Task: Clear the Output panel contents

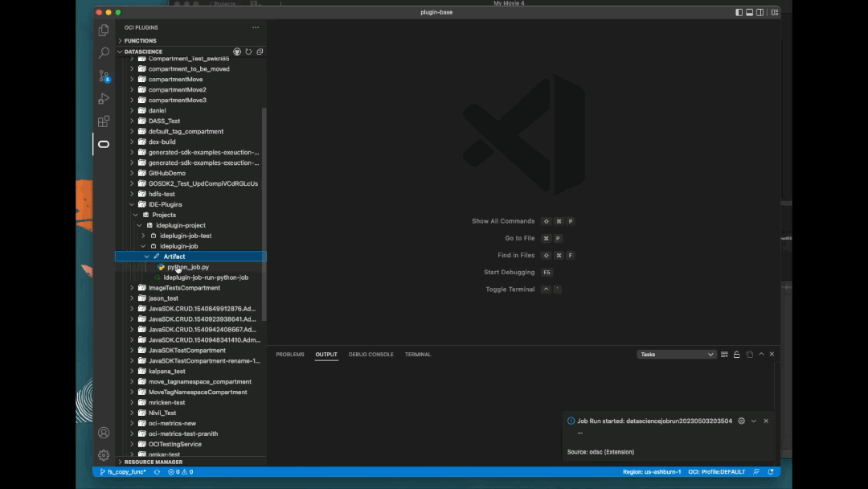Action: coord(723,353)
